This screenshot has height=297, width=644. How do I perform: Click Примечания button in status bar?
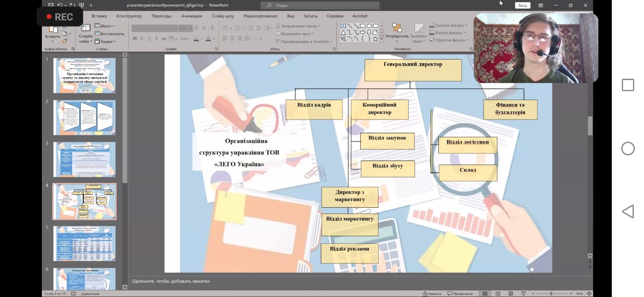pyautogui.click(x=460, y=294)
